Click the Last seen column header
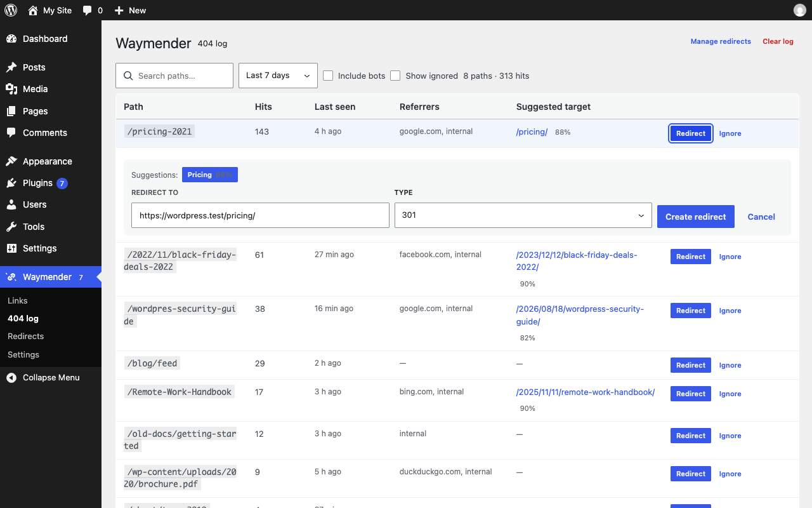 click(335, 107)
